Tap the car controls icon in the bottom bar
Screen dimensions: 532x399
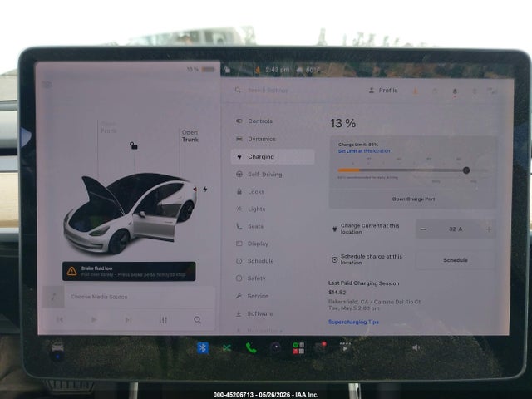coord(57,348)
